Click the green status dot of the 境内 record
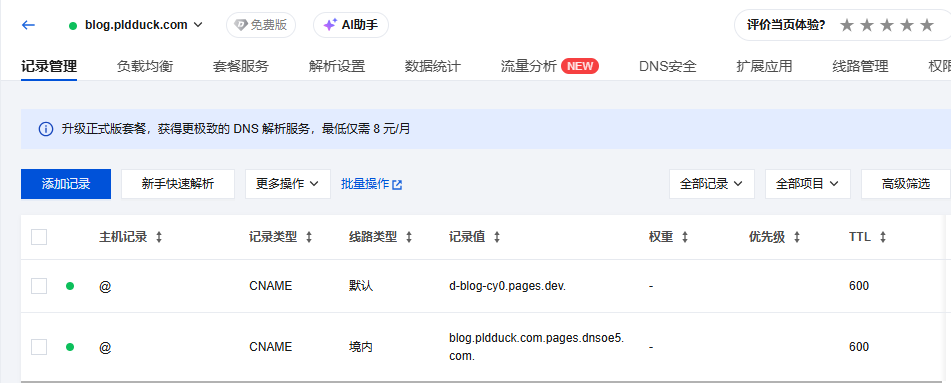 (x=70, y=347)
